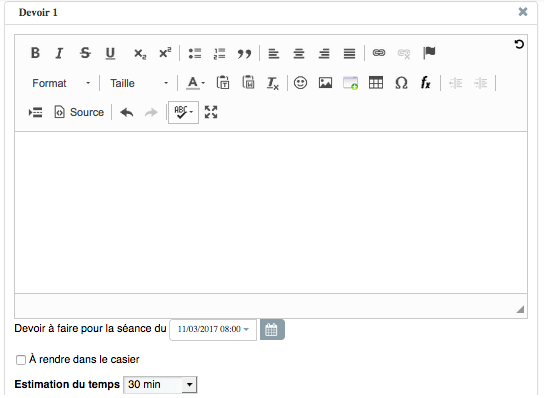
Task: Align text to the right
Action: point(324,53)
